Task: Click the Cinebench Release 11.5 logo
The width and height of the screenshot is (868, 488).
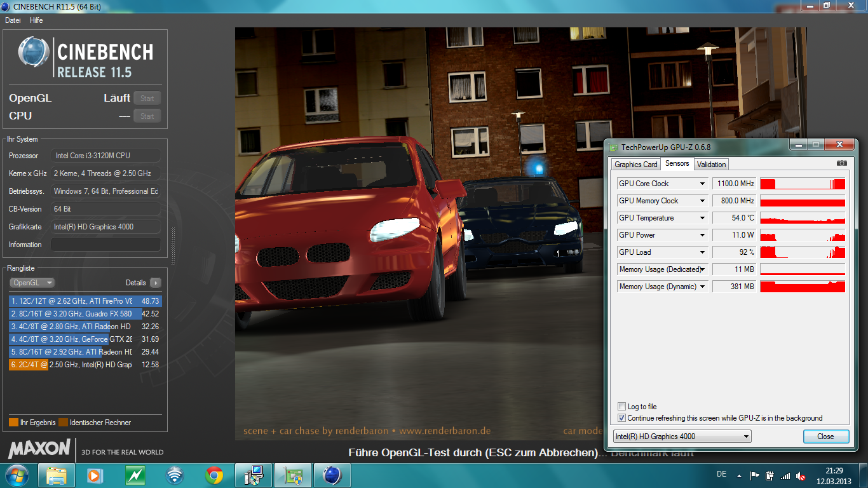Action: 85,57
